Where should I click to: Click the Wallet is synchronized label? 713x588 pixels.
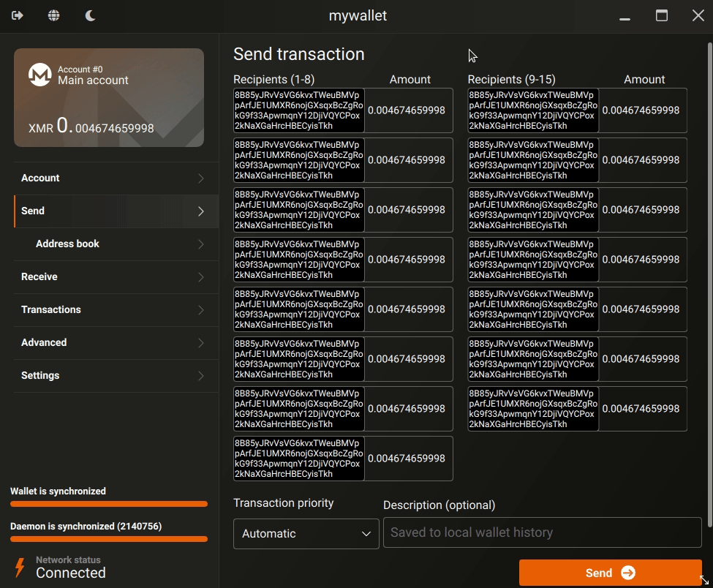click(59, 491)
